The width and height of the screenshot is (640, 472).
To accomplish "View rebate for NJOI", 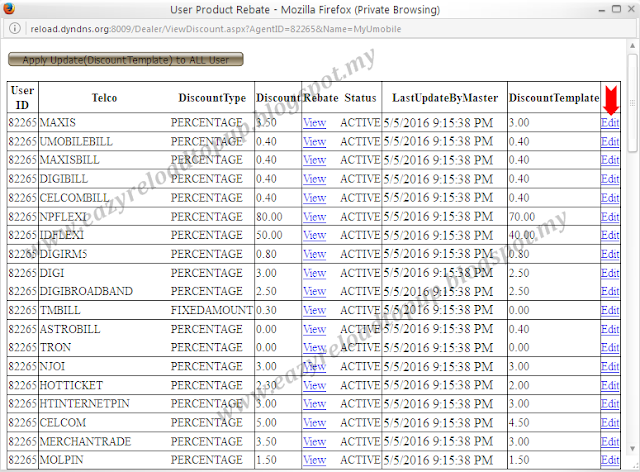I will pyautogui.click(x=314, y=366).
